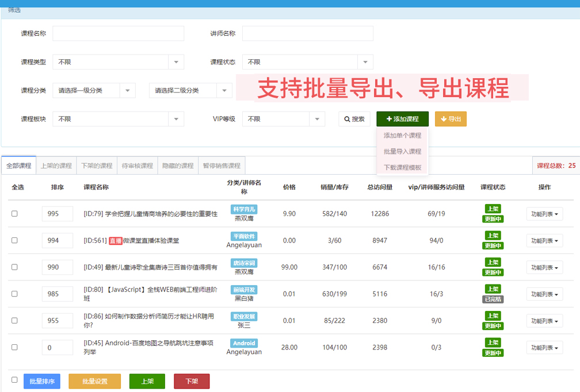Open 功能列表 dropdown for course ID:86
580x392 pixels.
544,321
